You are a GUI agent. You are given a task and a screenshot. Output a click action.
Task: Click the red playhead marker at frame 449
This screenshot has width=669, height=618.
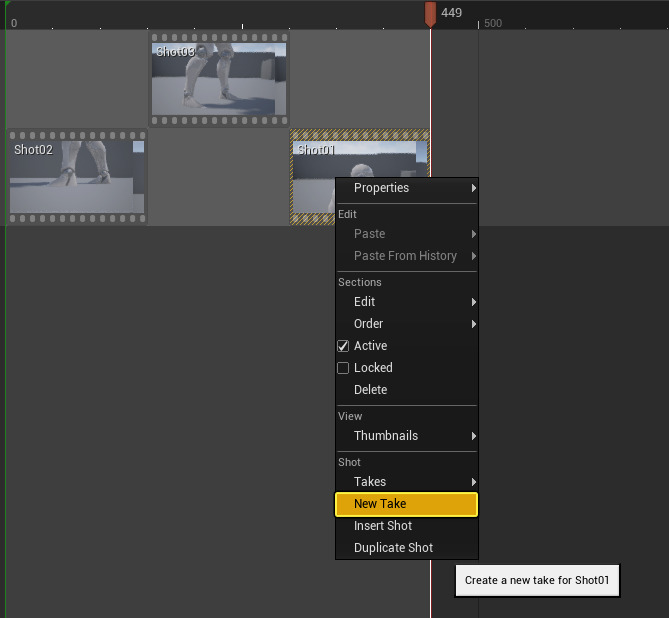430,13
